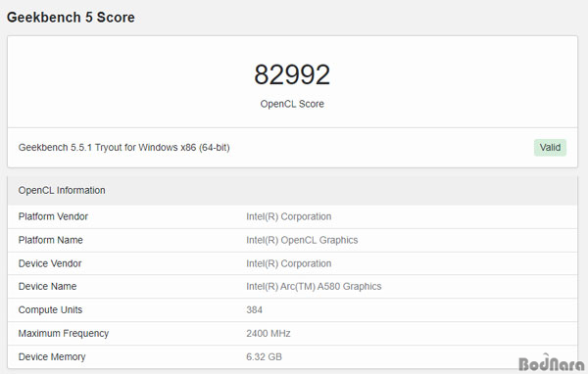This screenshot has width=588, height=374.
Task: Select the 384 compute units value
Action: tap(254, 310)
